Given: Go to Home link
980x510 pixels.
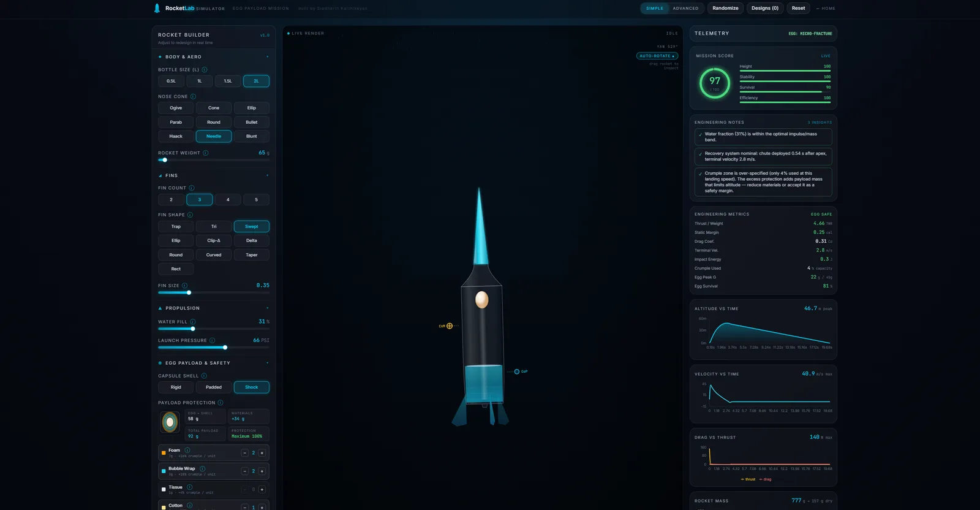Looking at the screenshot, I should coord(826,9).
